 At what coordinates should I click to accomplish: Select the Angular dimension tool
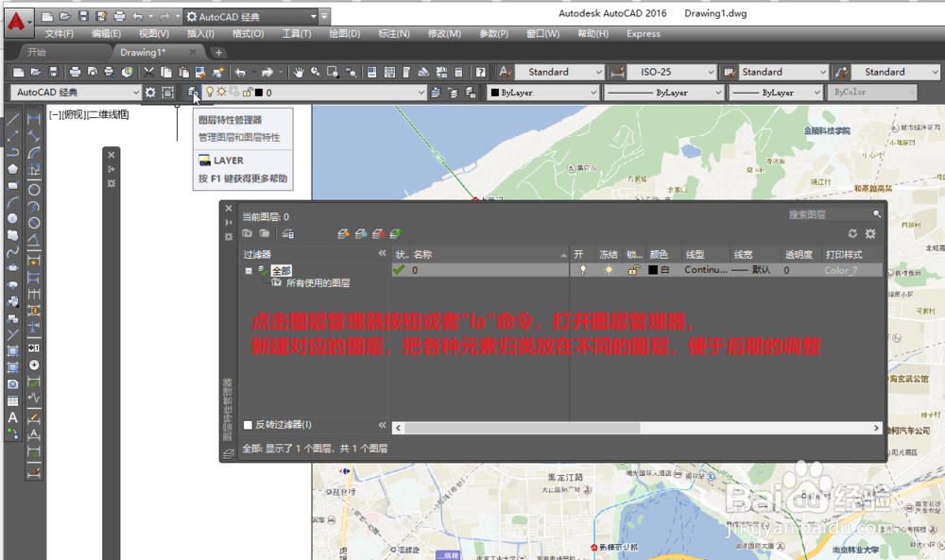pos(34,241)
